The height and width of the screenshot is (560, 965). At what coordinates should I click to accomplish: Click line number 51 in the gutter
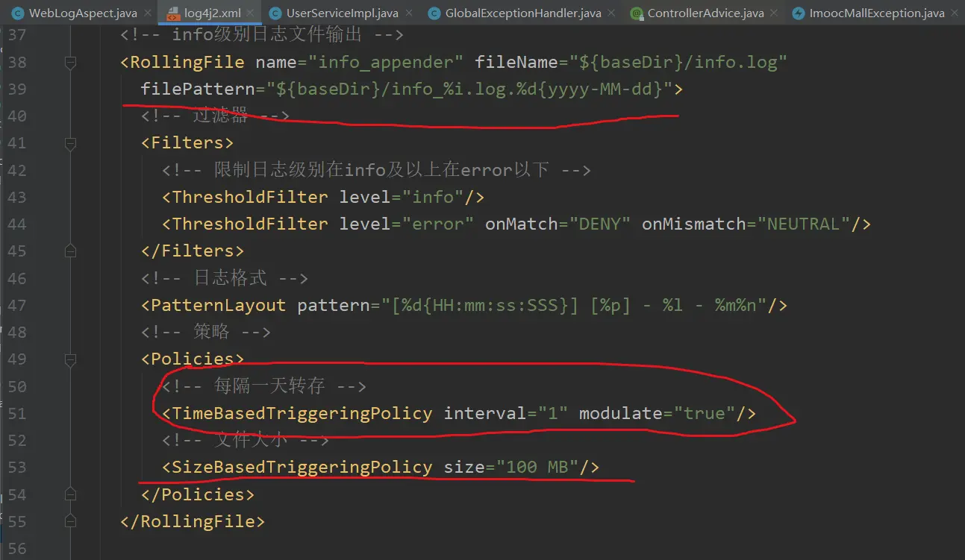(17, 414)
